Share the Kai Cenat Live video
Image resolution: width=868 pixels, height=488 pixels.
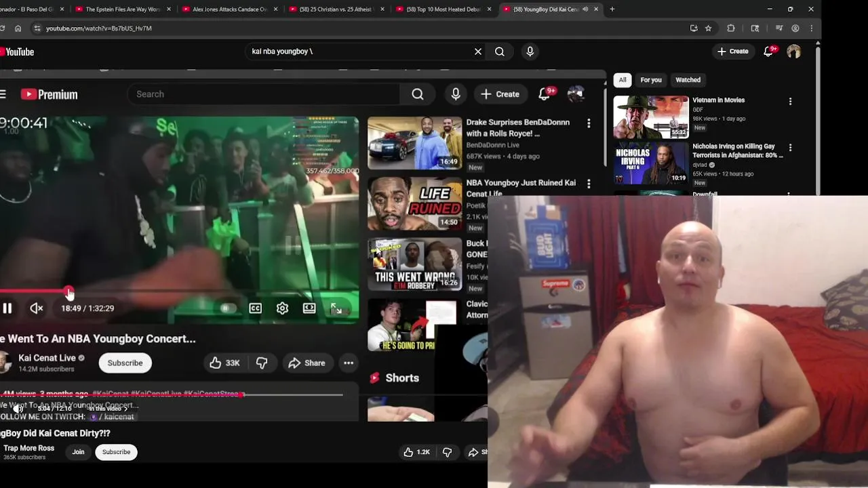(x=307, y=363)
